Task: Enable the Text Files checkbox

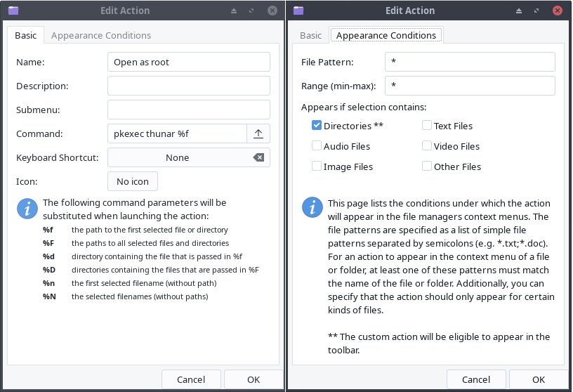Action: 427,126
